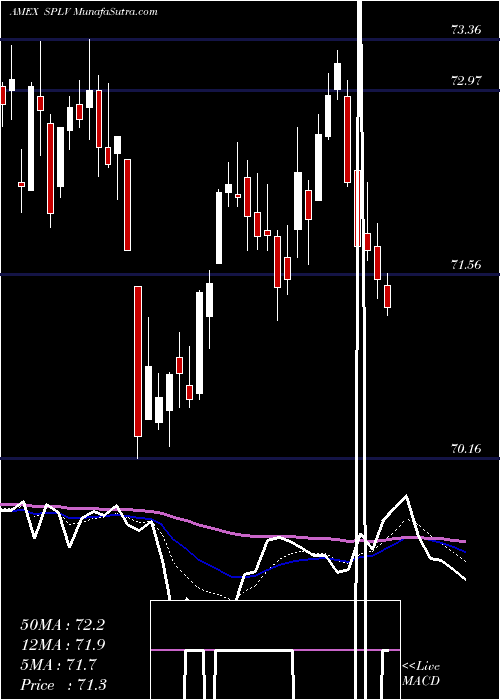Click the <<Live MACD label
The width and height of the screenshot is (500, 700).
click(421, 674)
